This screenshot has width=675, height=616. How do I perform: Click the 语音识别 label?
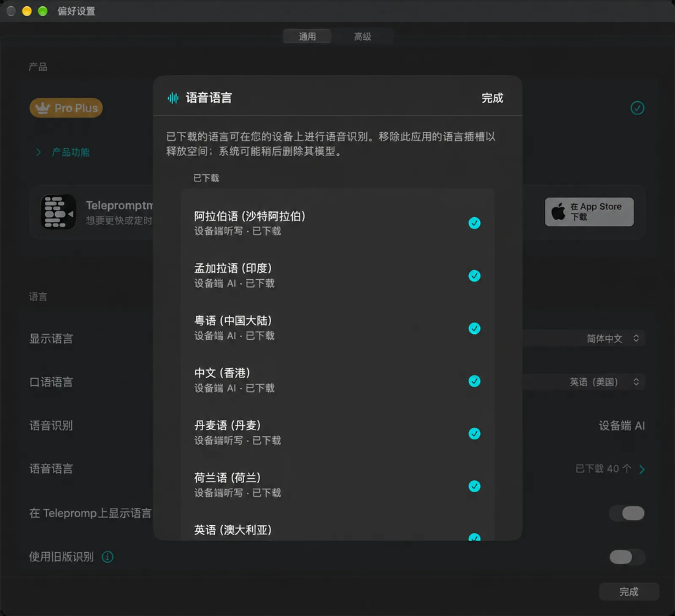pyautogui.click(x=51, y=426)
